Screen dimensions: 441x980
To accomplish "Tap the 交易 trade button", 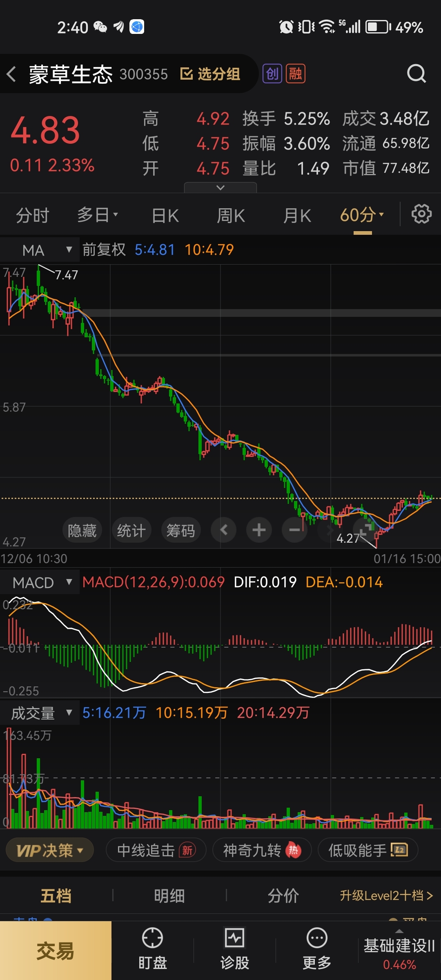I will pos(56,951).
